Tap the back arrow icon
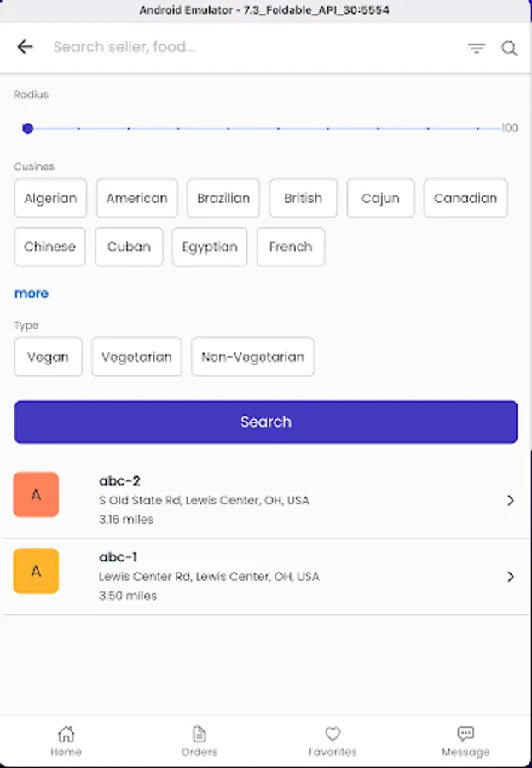 26,48
